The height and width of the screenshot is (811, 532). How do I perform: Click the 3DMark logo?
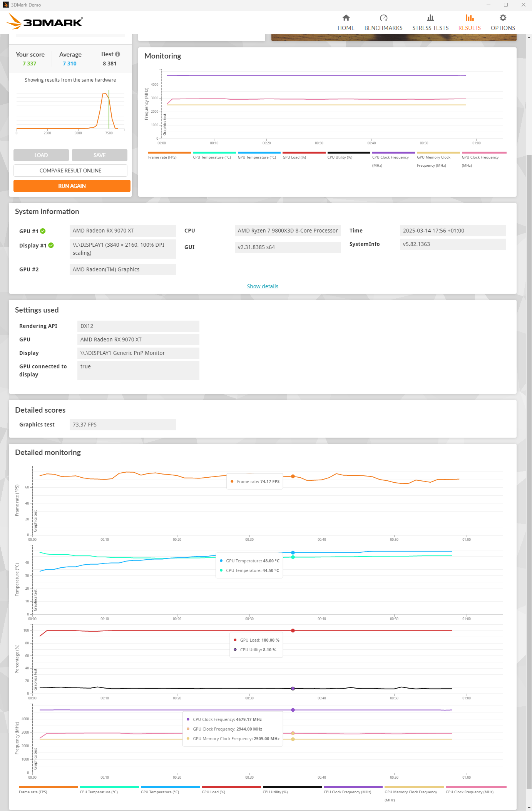click(x=45, y=22)
